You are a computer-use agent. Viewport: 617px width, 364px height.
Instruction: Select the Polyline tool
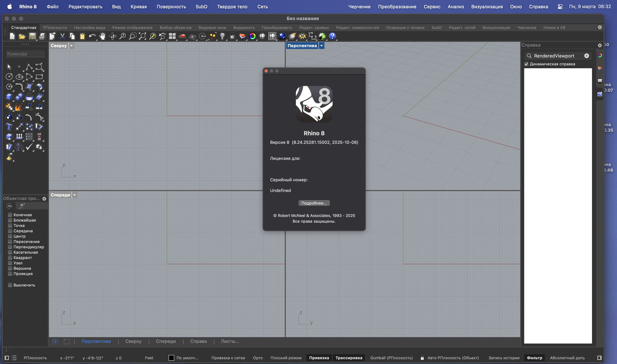pos(29,67)
